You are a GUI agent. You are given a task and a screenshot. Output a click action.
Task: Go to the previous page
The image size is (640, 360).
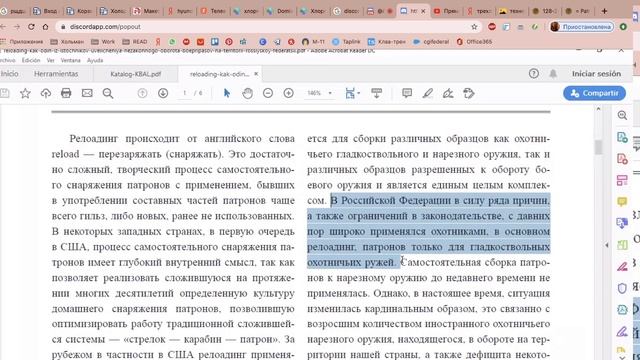[142, 93]
